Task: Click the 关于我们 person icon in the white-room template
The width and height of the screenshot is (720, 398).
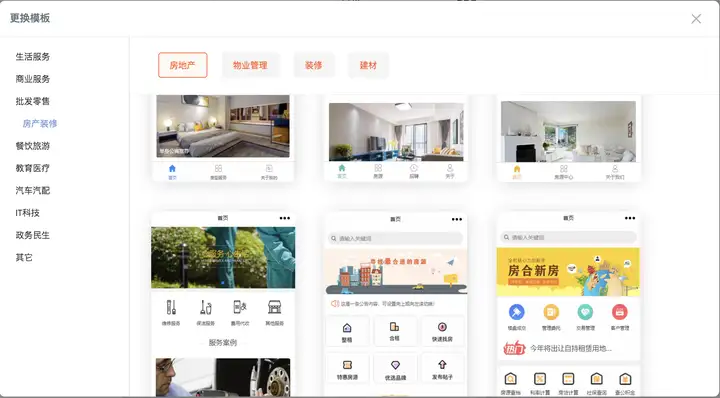Action: [615, 168]
